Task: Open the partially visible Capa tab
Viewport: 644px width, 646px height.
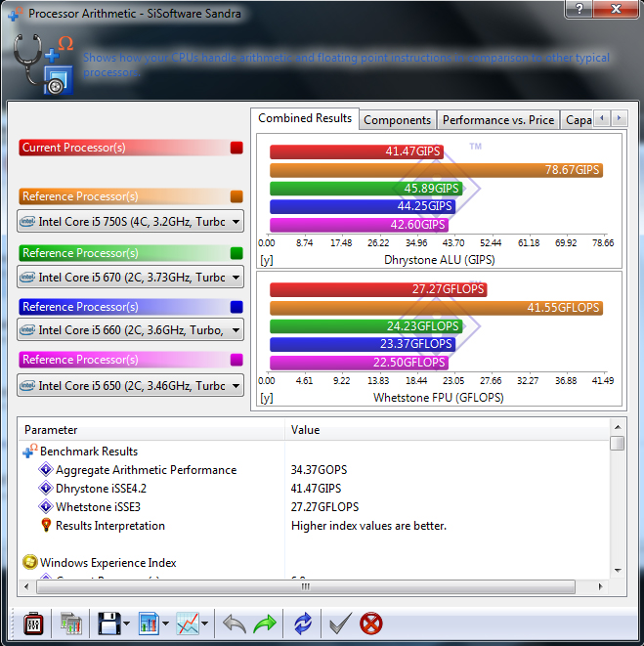Action: [579, 120]
